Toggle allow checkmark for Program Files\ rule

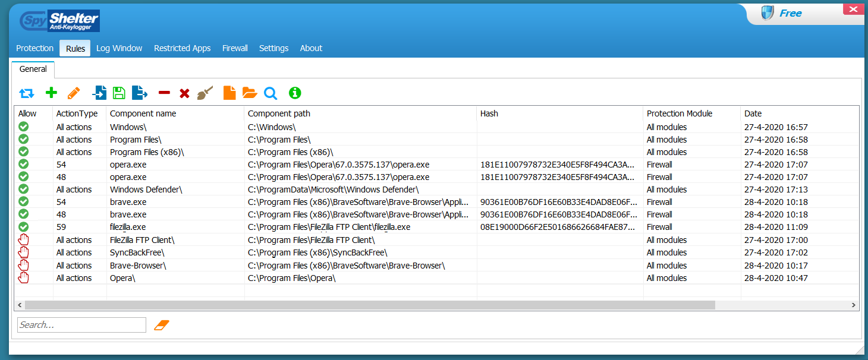pyautogui.click(x=24, y=139)
